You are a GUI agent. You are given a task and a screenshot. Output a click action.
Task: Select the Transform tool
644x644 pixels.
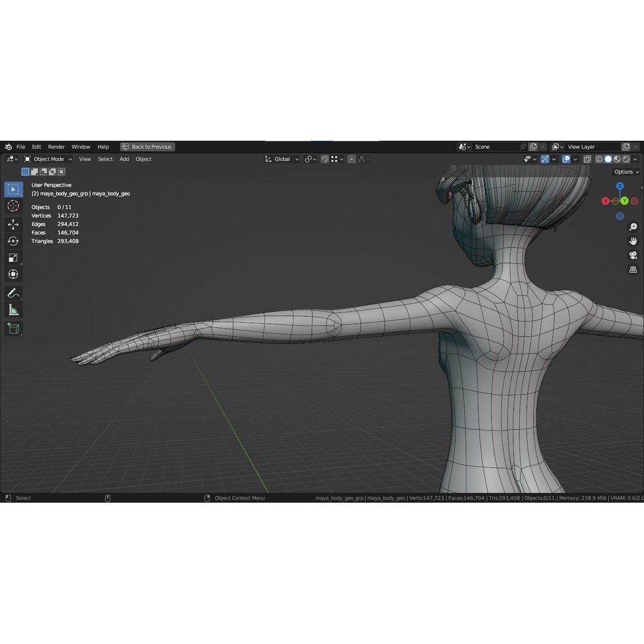[13, 274]
